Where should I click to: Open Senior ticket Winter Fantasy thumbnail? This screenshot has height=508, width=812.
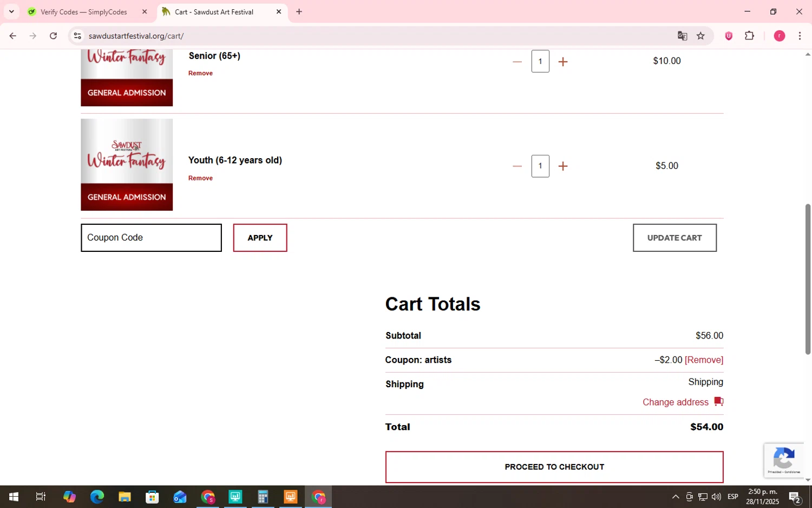pos(127,77)
